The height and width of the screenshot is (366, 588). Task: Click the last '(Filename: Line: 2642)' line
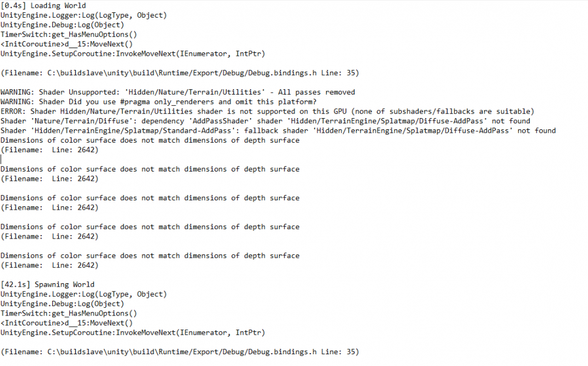click(x=49, y=266)
